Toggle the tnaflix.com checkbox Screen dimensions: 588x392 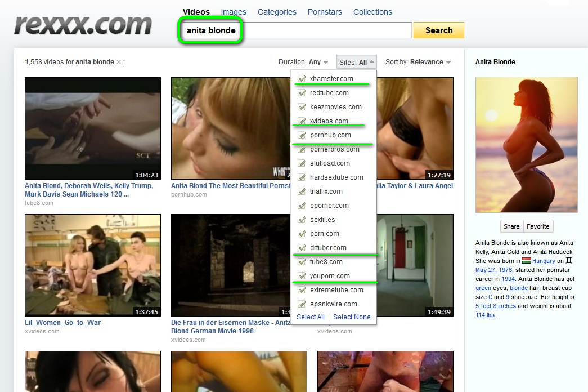(302, 191)
